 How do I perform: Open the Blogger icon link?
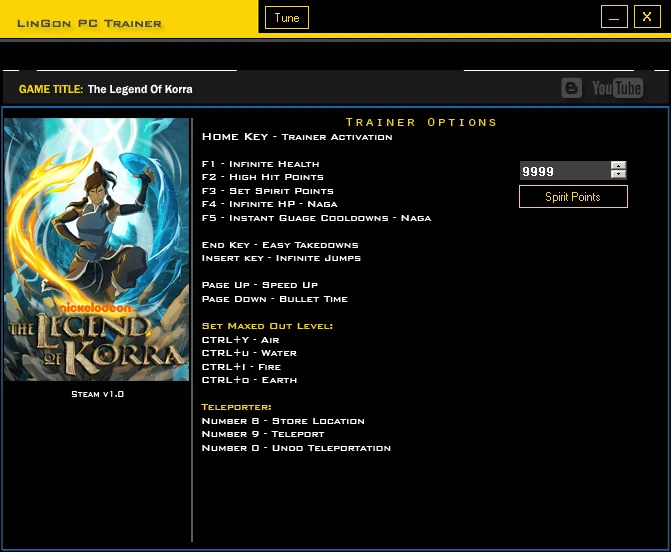pyautogui.click(x=571, y=88)
